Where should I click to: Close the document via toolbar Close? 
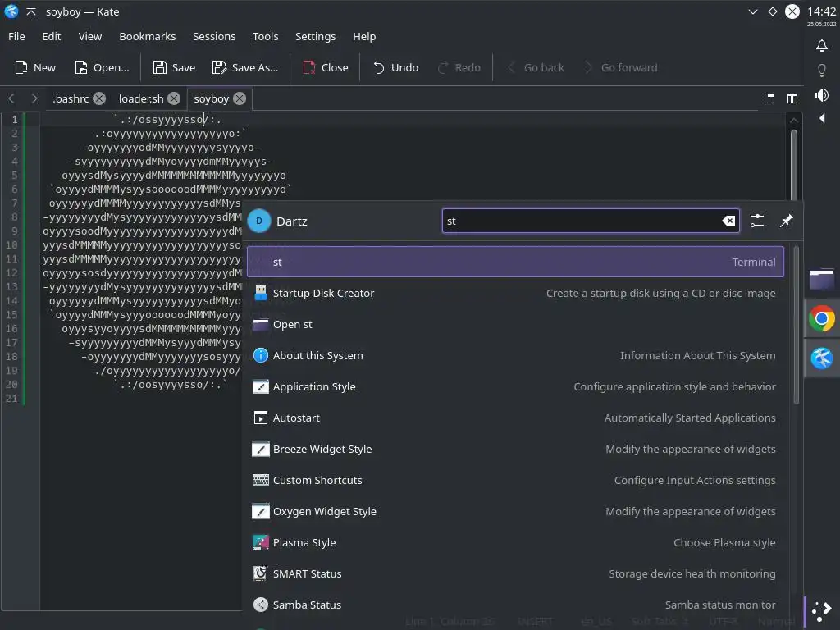pos(326,67)
